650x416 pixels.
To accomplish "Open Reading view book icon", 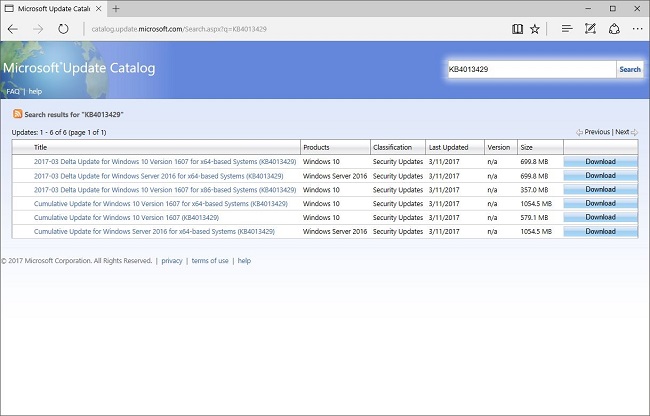I will pyautogui.click(x=517, y=29).
